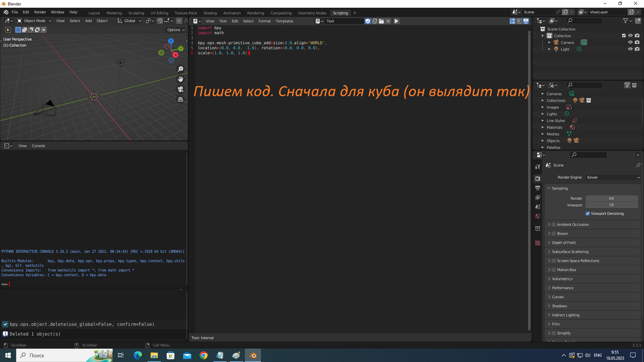644x362 pixels.
Task: Open the Render properties tab
Action: (x=538, y=178)
